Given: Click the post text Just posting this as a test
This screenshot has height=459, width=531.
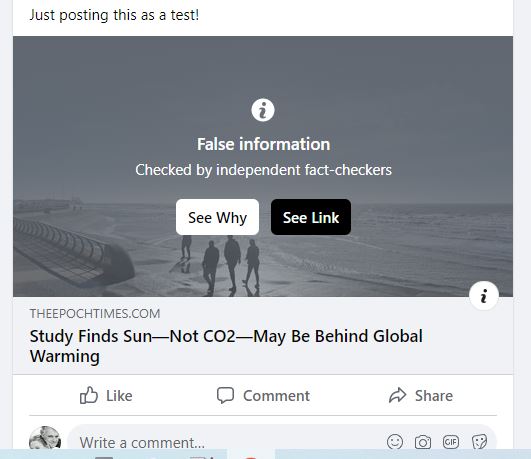Looking at the screenshot, I should tap(114, 15).
